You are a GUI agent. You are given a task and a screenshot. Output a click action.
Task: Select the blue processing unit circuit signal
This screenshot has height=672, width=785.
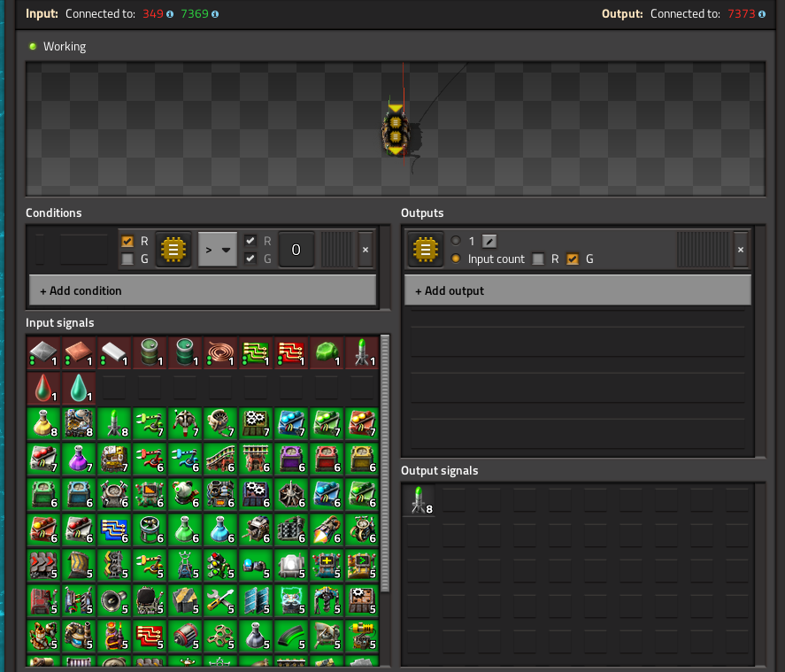click(x=114, y=530)
